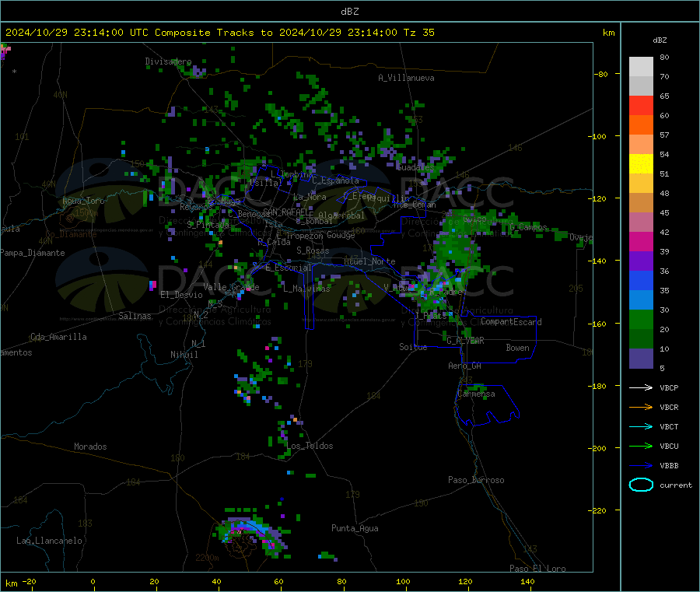Click the Guadales location label
Image resolution: width=700 pixels, height=592 pixels.
[415, 167]
